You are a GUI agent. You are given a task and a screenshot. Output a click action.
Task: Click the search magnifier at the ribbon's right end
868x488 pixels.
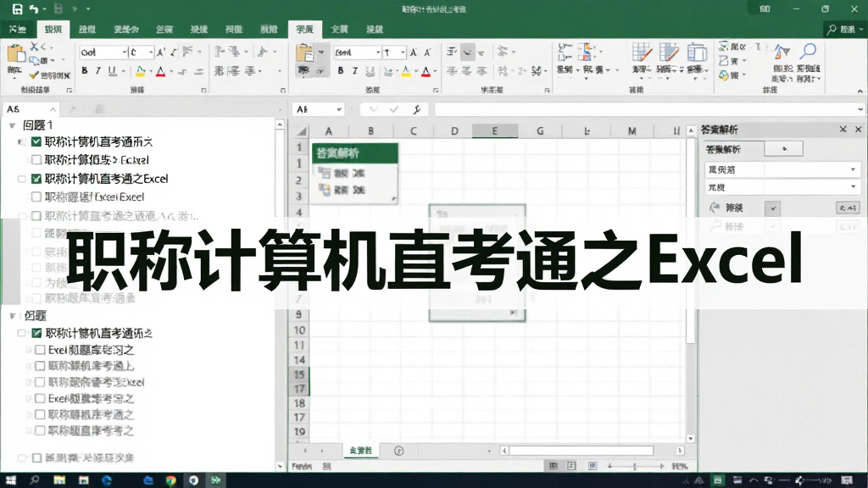[x=831, y=30]
